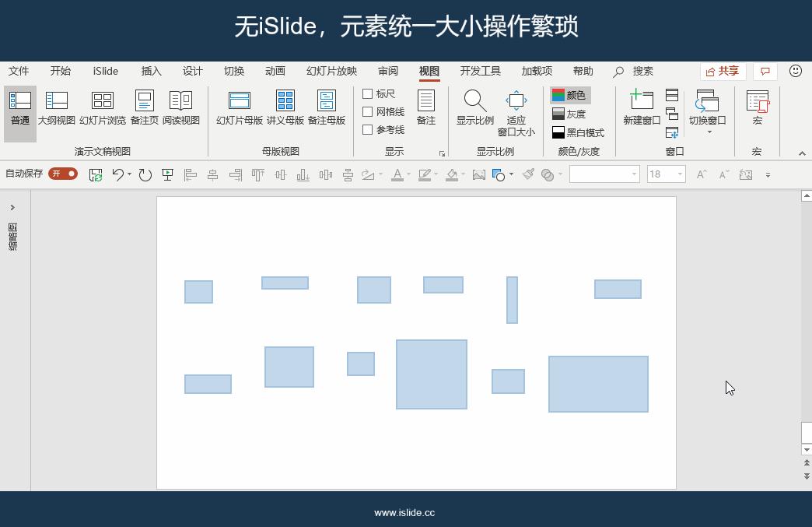
Task: Click the format painter brush icon
Action: click(528, 174)
